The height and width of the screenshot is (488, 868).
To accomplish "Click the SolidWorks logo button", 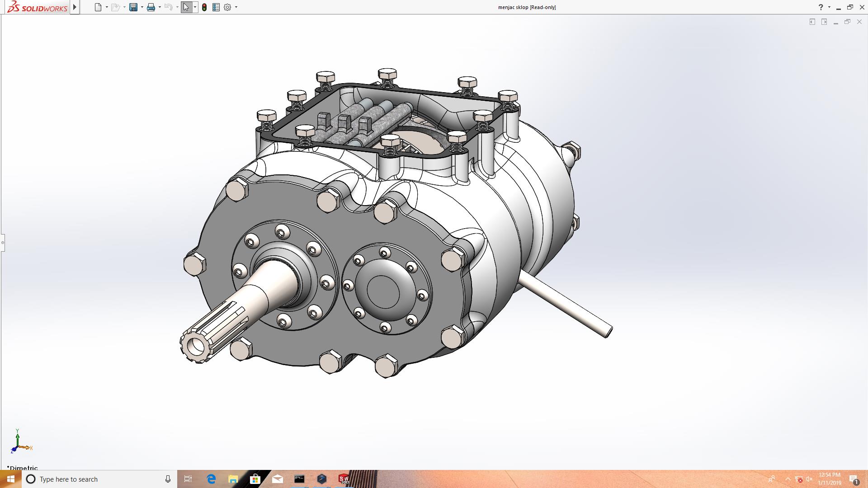I will pos(37,7).
